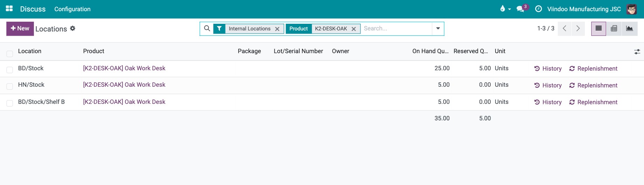
Task: Switch to graph view
Action: 629,29
